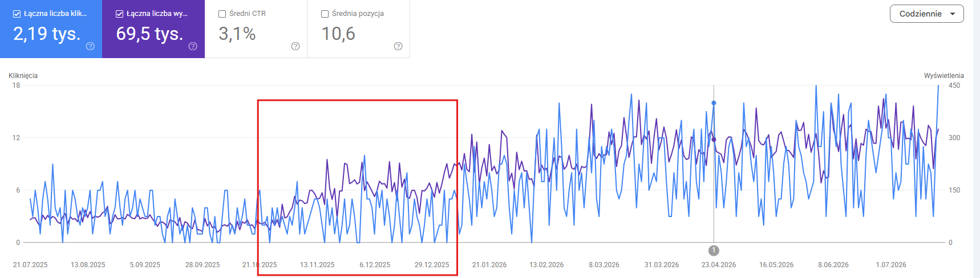Open help icon for Średnia pozycja
This screenshot has width=980, height=278.
(398, 46)
